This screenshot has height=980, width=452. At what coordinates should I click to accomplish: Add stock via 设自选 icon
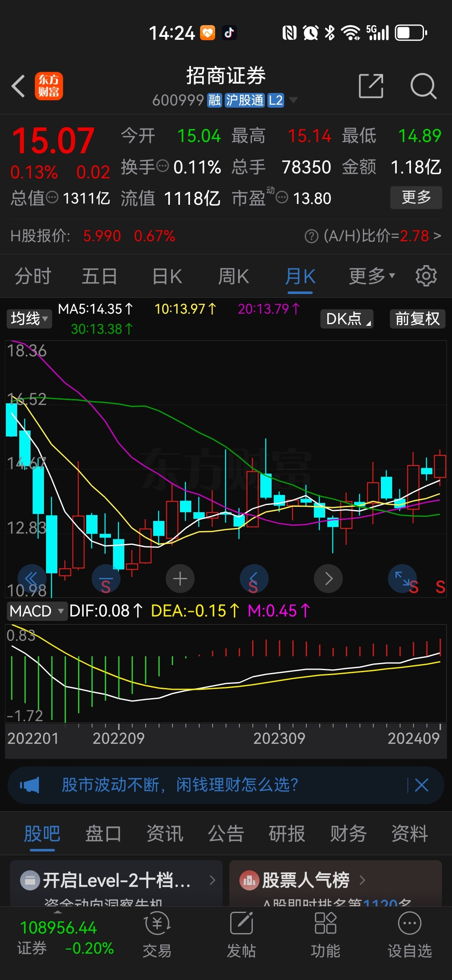coord(410,935)
